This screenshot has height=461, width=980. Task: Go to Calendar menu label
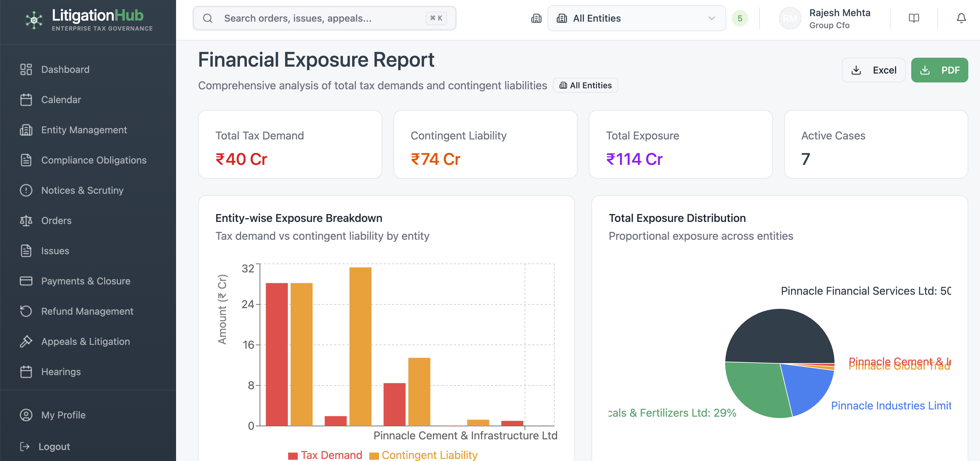[61, 100]
